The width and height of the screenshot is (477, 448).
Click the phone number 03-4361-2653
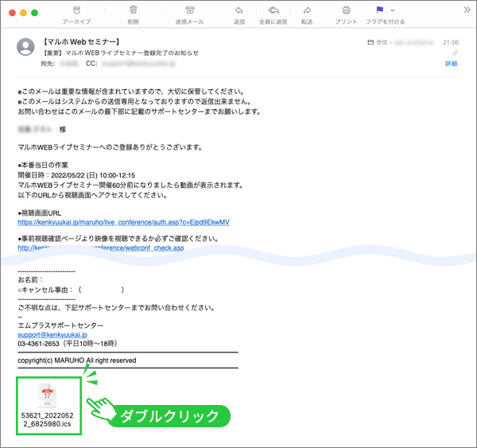coord(38,344)
